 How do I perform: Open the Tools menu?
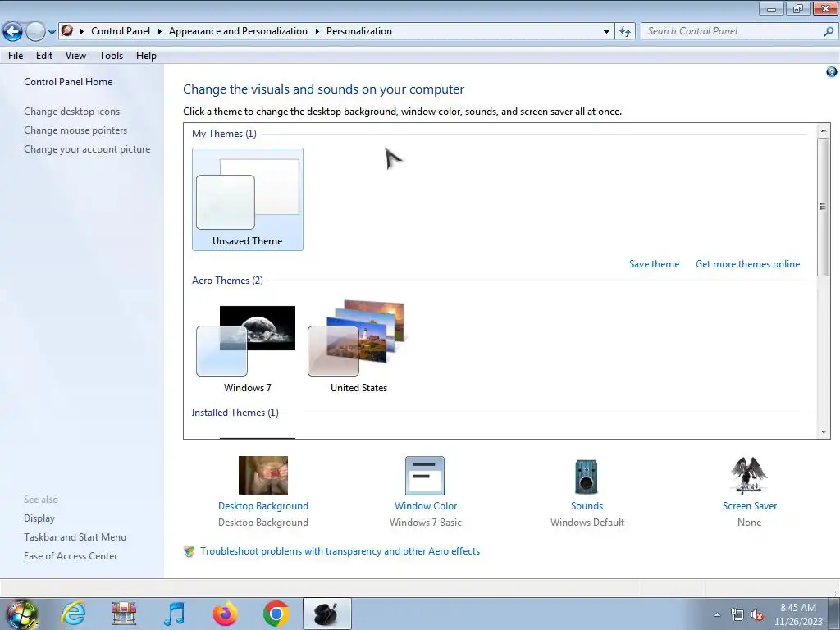point(111,56)
